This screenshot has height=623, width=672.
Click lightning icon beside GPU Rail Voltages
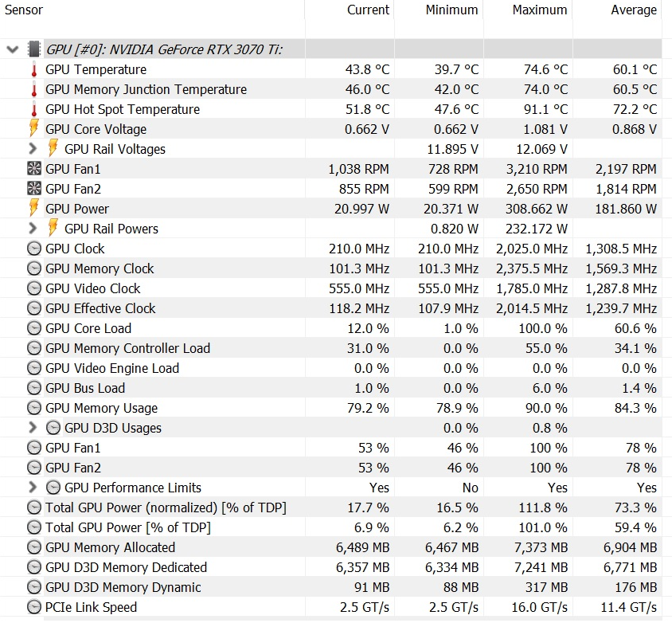[x=53, y=148]
